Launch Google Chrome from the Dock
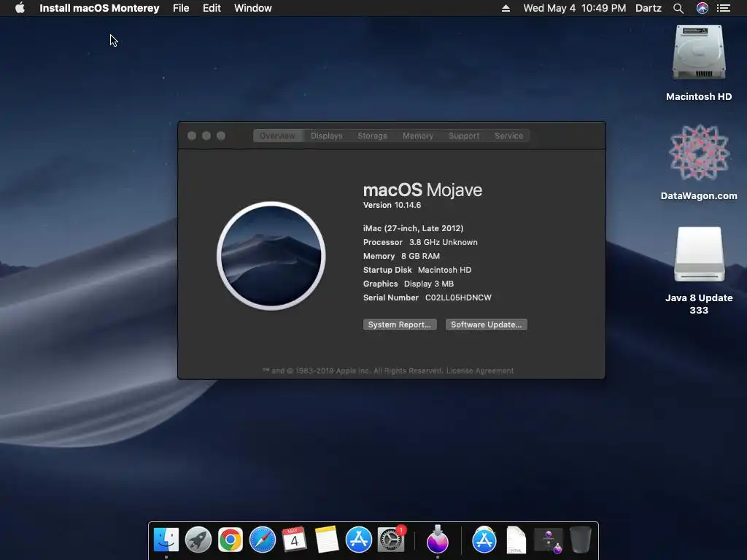747x560 pixels. pos(230,540)
